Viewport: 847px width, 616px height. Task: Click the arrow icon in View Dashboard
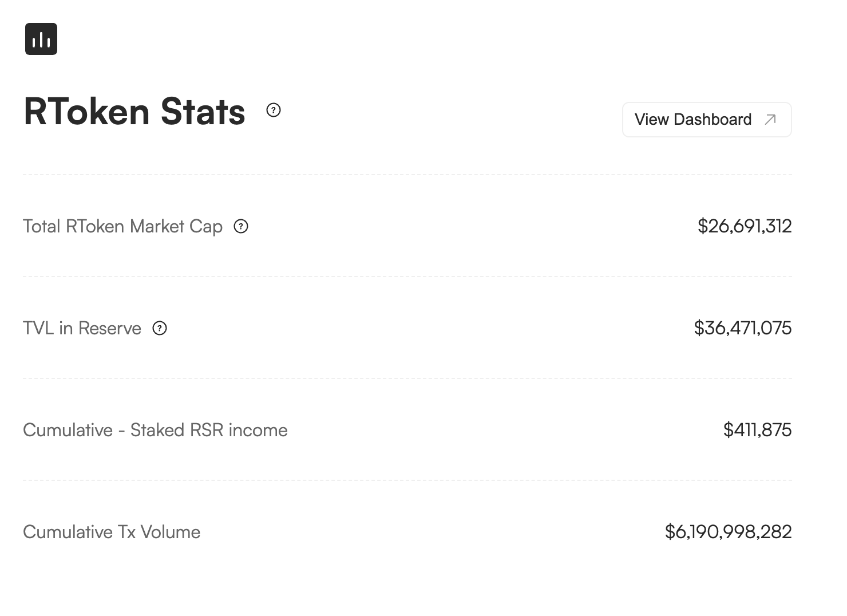click(x=770, y=120)
